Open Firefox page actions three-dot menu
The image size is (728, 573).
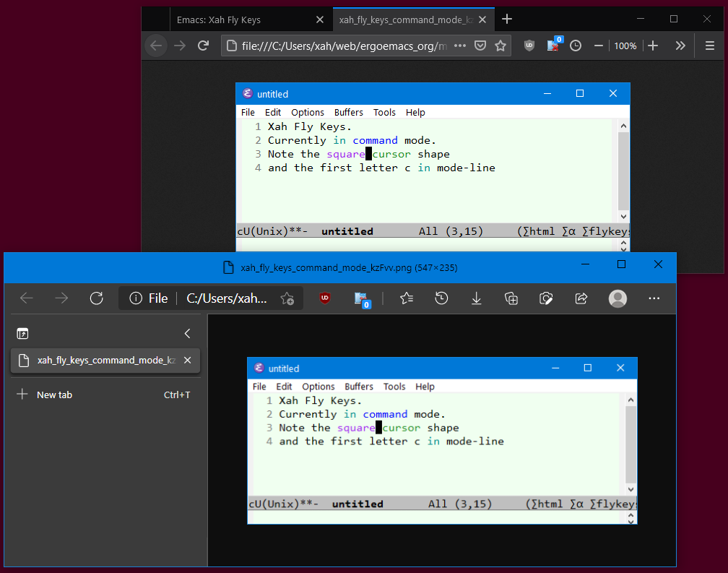[x=460, y=46]
